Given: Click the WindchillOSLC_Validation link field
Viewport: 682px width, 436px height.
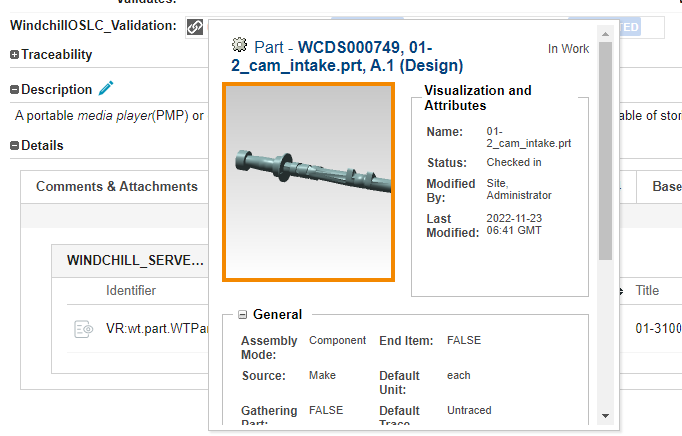Looking at the screenshot, I should click(x=425, y=27).
